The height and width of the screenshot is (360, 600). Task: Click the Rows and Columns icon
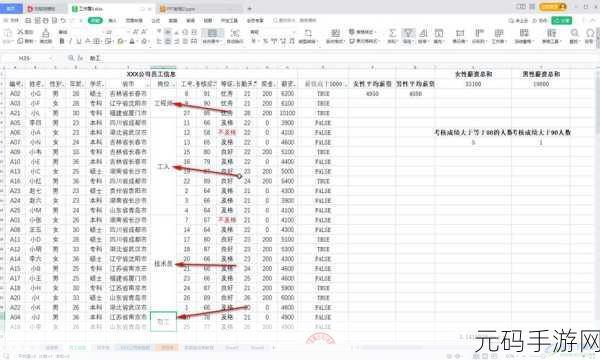pyautogui.click(x=479, y=33)
